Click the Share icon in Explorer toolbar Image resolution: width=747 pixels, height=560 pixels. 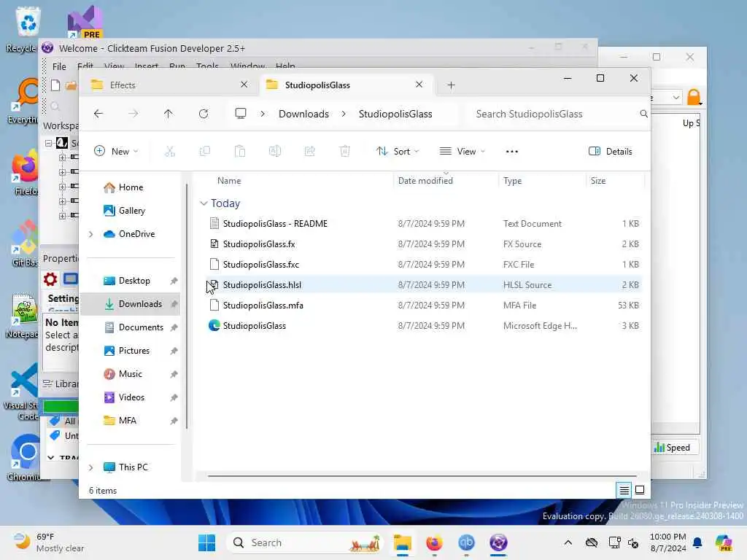point(309,152)
